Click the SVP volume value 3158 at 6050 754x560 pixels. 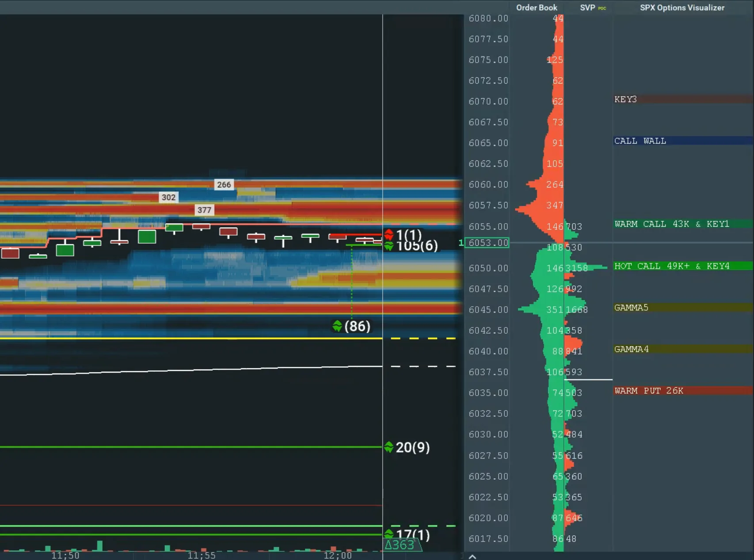point(577,268)
